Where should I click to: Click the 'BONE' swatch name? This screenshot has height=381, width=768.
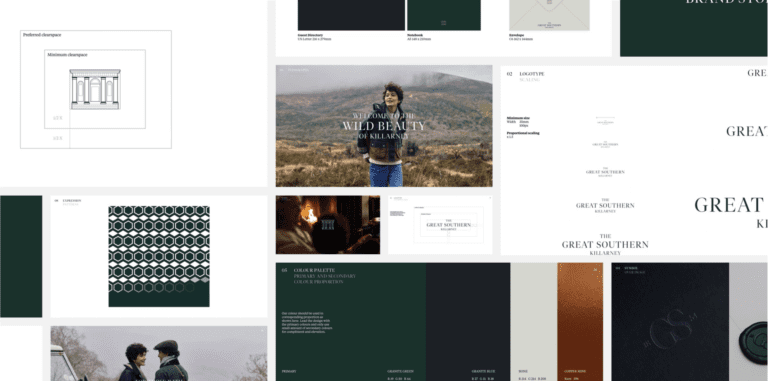[x=523, y=372]
